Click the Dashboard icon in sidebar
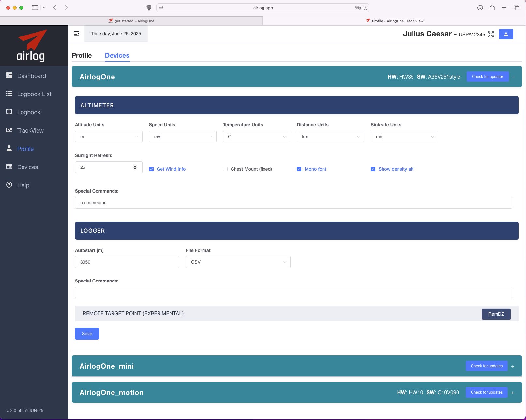This screenshot has height=420, width=526. [x=9, y=76]
